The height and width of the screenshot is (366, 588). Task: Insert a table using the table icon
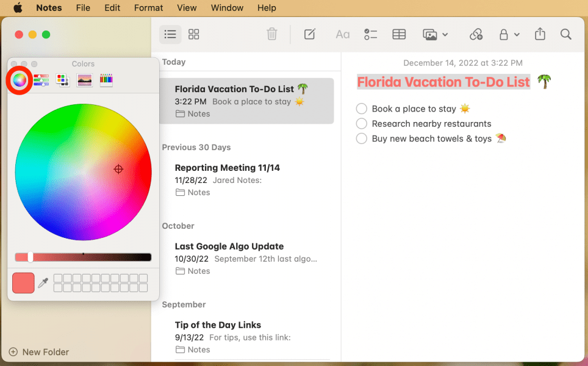pos(399,34)
